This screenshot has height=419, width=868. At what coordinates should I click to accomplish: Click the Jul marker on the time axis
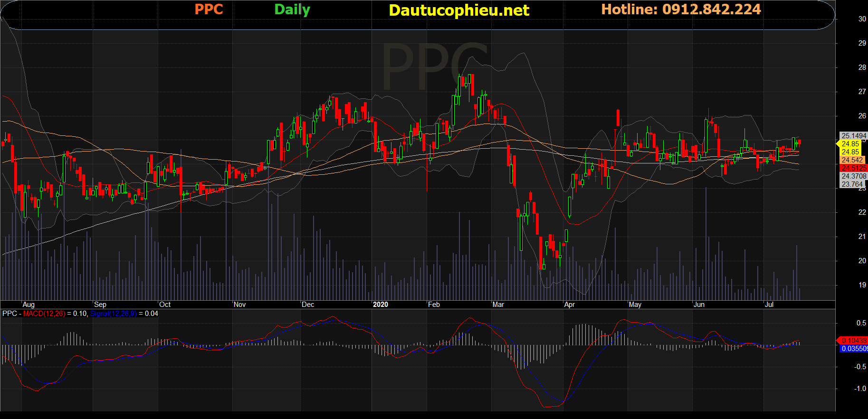tap(769, 305)
